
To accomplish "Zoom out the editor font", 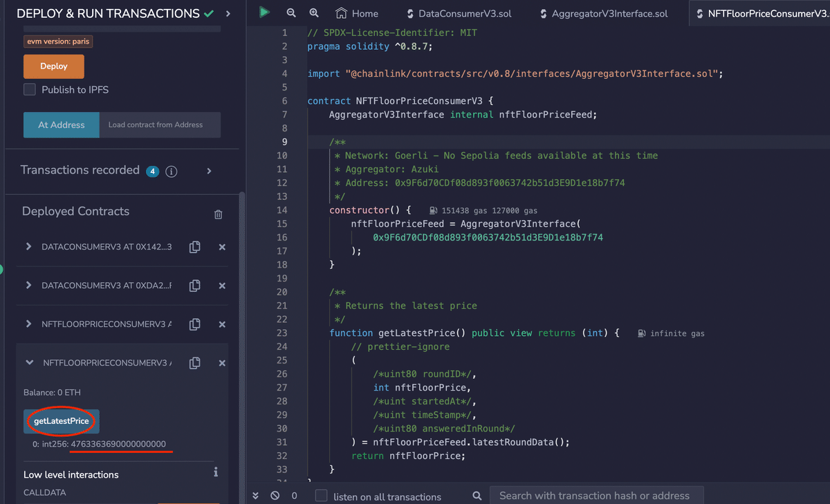I will pyautogui.click(x=291, y=13).
